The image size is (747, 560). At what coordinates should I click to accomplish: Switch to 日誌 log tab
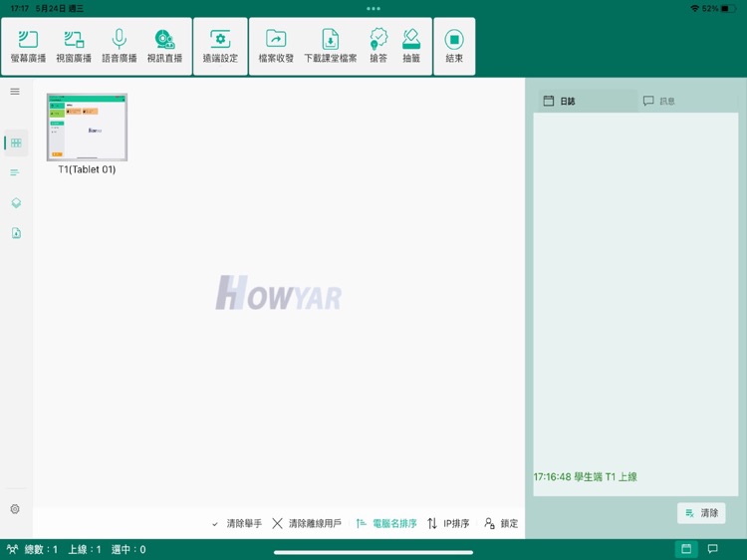pos(588,101)
